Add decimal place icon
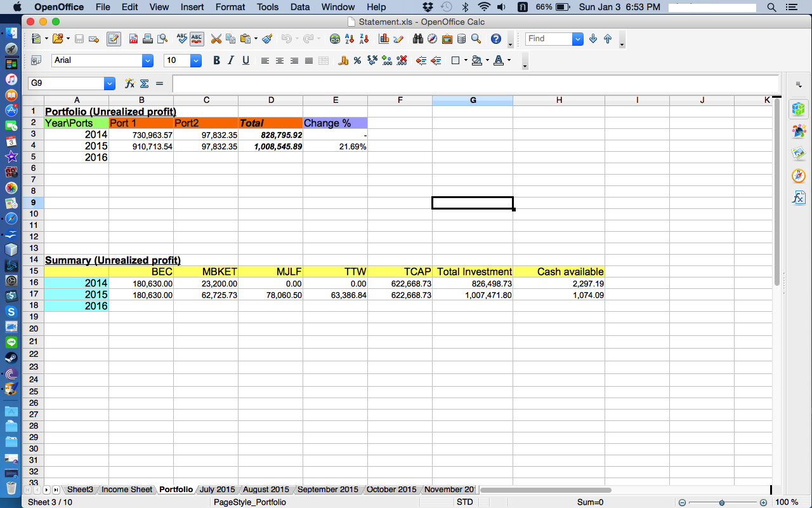 coord(387,60)
